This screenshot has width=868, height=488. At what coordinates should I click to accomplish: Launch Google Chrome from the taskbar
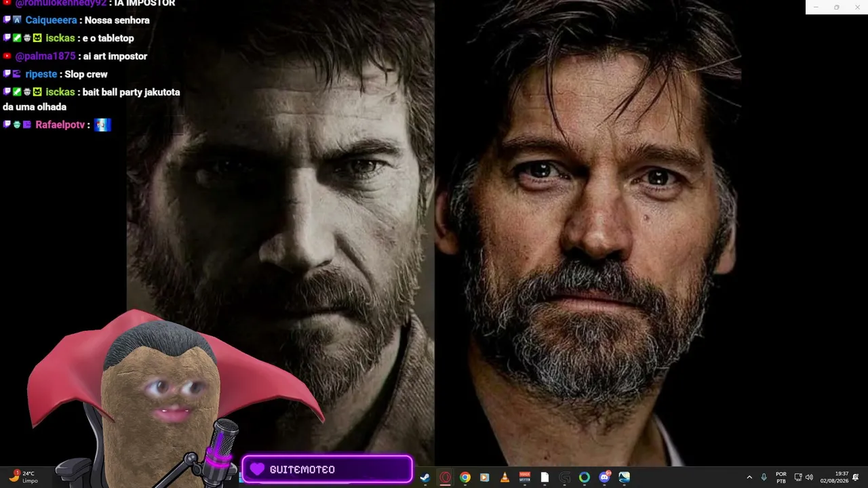pos(465,478)
